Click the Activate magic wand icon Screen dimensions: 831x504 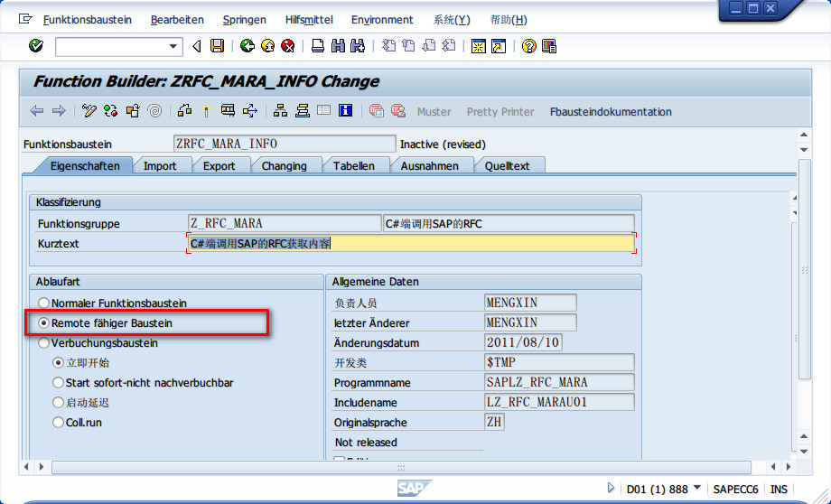pyautogui.click(x=206, y=111)
